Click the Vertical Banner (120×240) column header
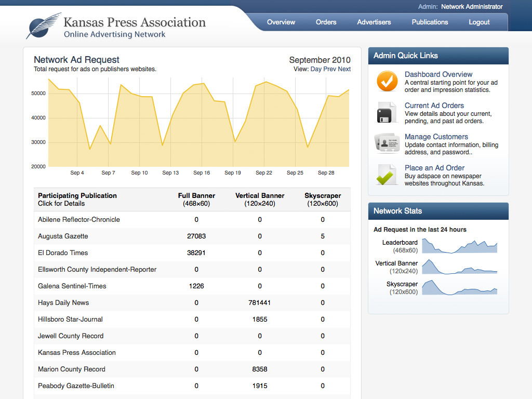532x399 pixels. (260, 199)
